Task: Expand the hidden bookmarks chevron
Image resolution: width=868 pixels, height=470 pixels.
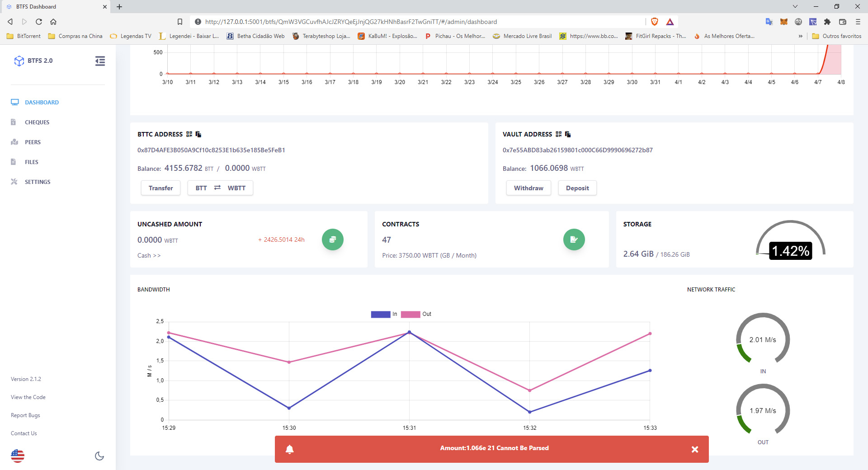Action: 801,36
